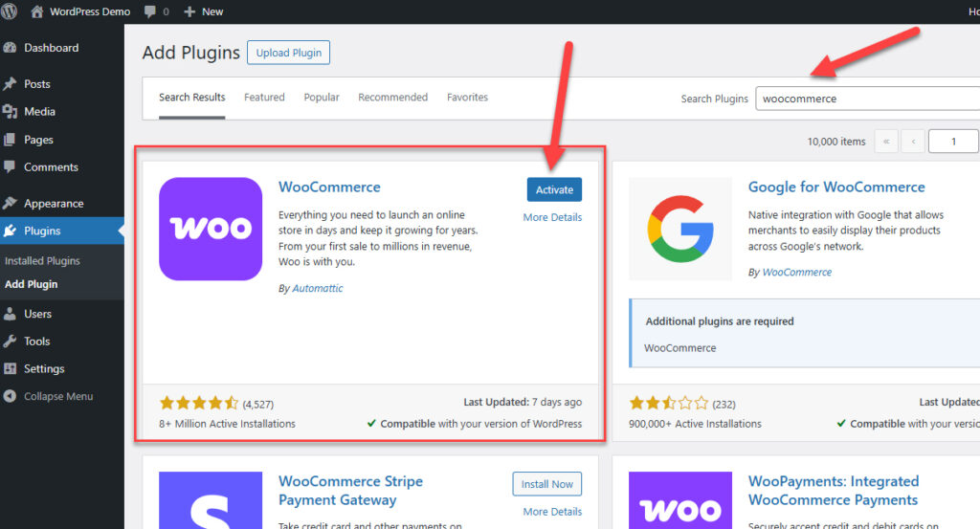980x529 pixels.
Task: Click the previous page pagination button
Action: pyautogui.click(x=913, y=142)
